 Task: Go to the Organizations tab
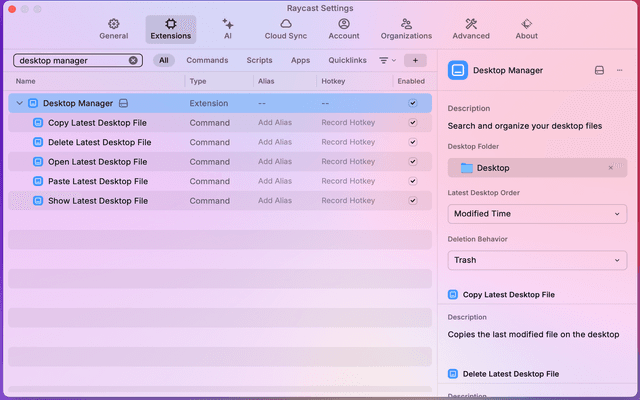[406, 29]
